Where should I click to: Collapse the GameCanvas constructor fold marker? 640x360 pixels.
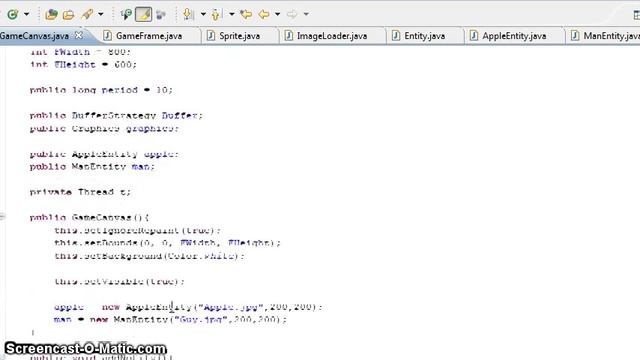pyautogui.click(x=2, y=217)
